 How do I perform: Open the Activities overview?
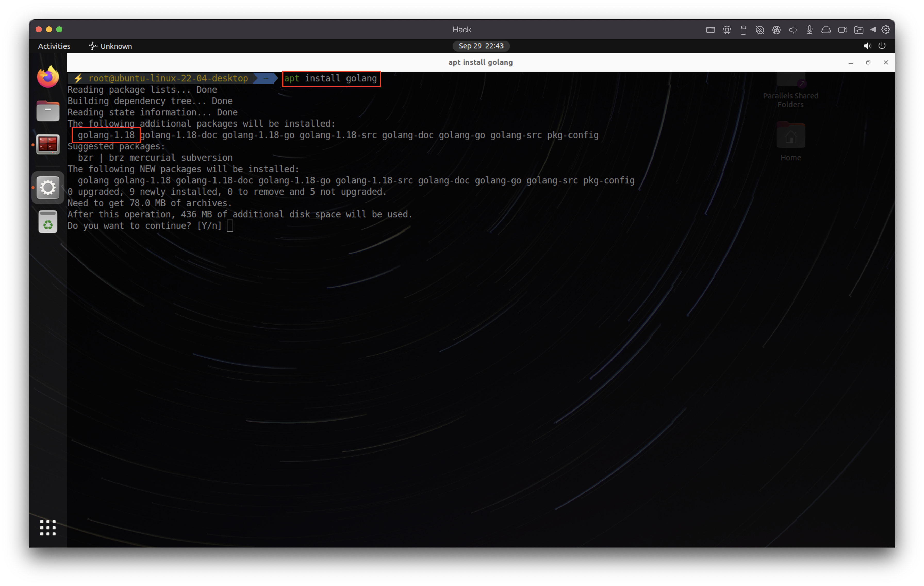tap(54, 46)
